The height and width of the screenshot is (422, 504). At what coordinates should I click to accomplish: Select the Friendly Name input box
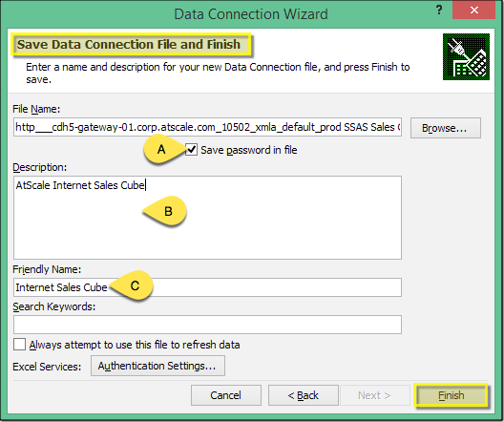pyautogui.click(x=207, y=287)
